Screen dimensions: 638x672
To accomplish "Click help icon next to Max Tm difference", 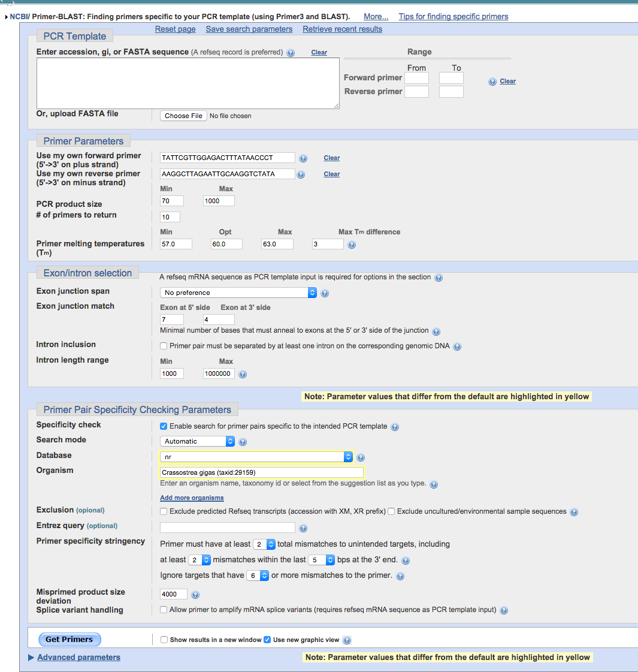I will coord(352,245).
